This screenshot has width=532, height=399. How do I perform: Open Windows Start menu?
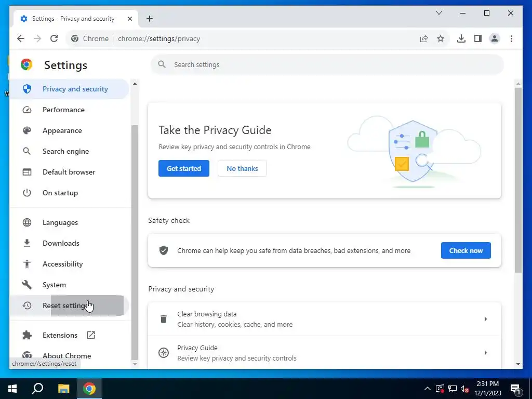12,389
